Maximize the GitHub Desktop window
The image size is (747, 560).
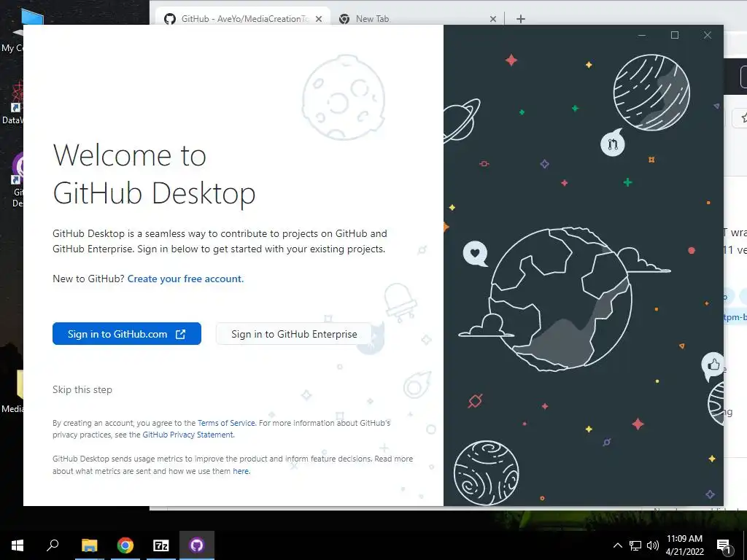[x=675, y=35]
